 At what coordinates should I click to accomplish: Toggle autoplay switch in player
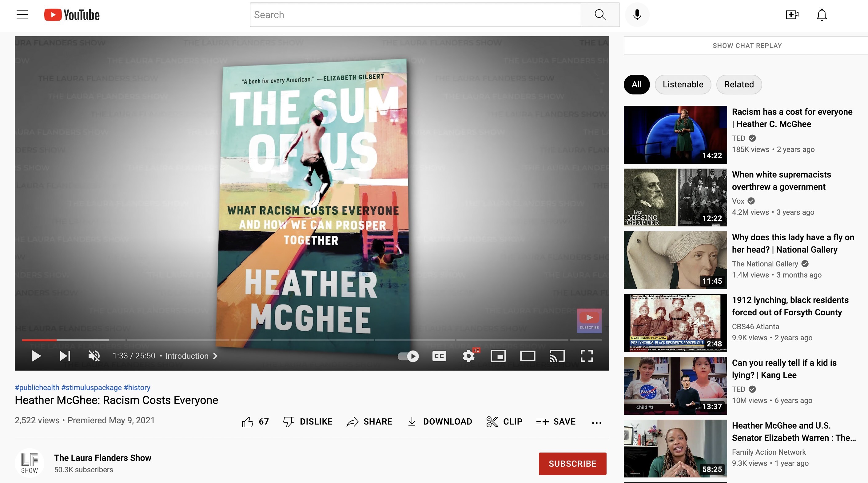408,356
